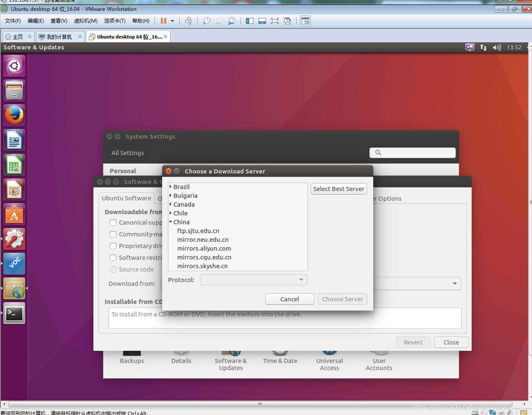Launch Firefox from the launcher
532x415 pixels.
14,115
